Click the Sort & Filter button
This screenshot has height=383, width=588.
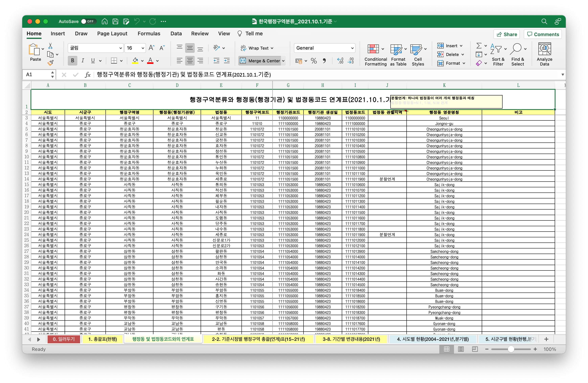498,54
